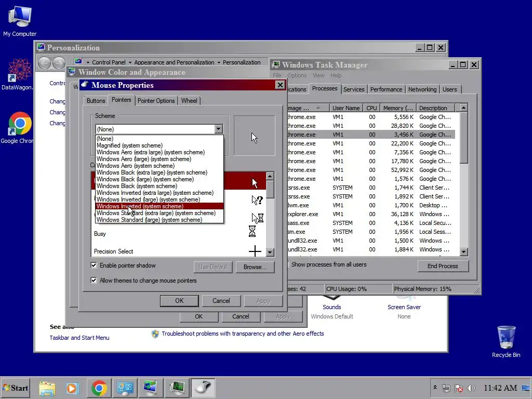Open Google Chrome desktop shortcut
Image resolution: width=532 pixels, height=399 pixels.
coord(17,128)
